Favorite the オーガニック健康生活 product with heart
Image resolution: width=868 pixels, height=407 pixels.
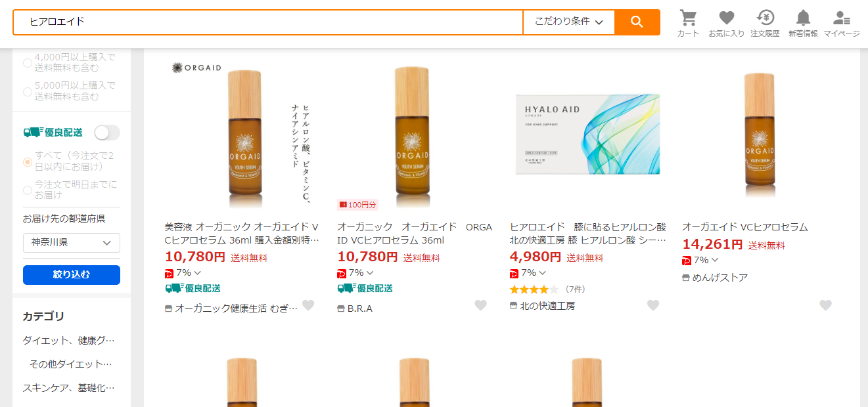pyautogui.click(x=308, y=305)
